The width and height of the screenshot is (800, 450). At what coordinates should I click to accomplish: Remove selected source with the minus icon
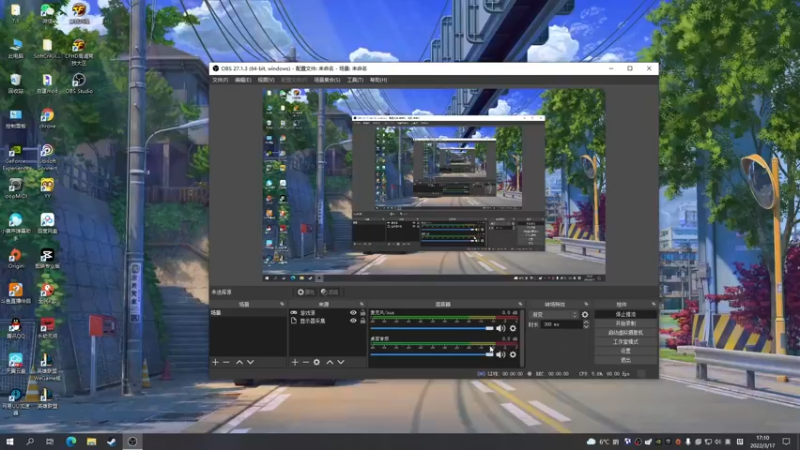click(x=306, y=362)
